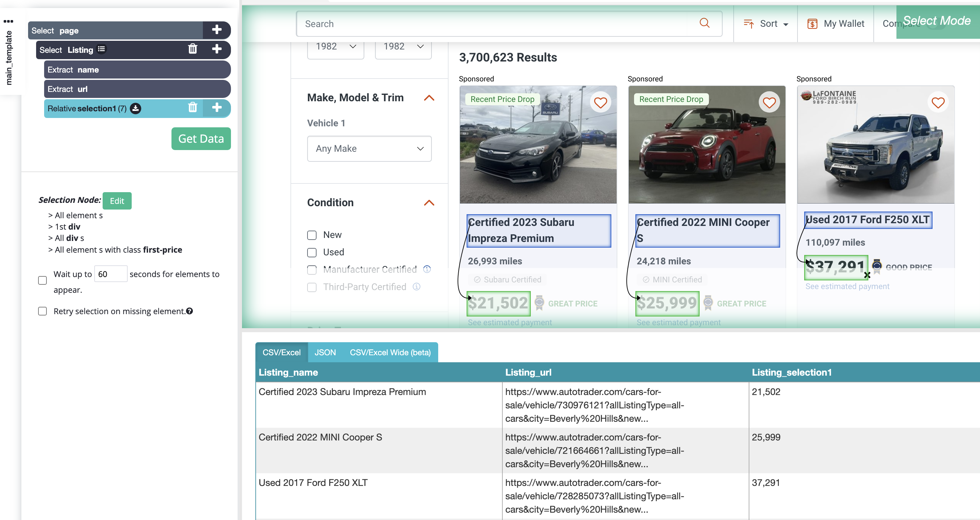Click the Get Data button

[x=201, y=138]
